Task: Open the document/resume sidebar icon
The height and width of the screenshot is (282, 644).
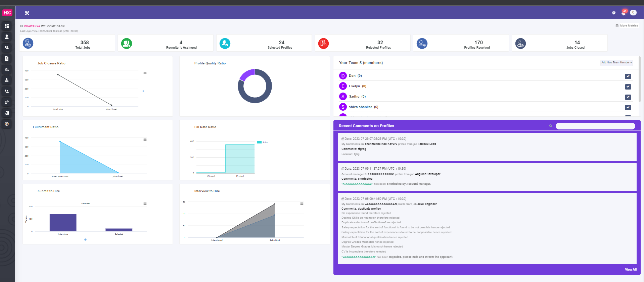Action: (6, 58)
